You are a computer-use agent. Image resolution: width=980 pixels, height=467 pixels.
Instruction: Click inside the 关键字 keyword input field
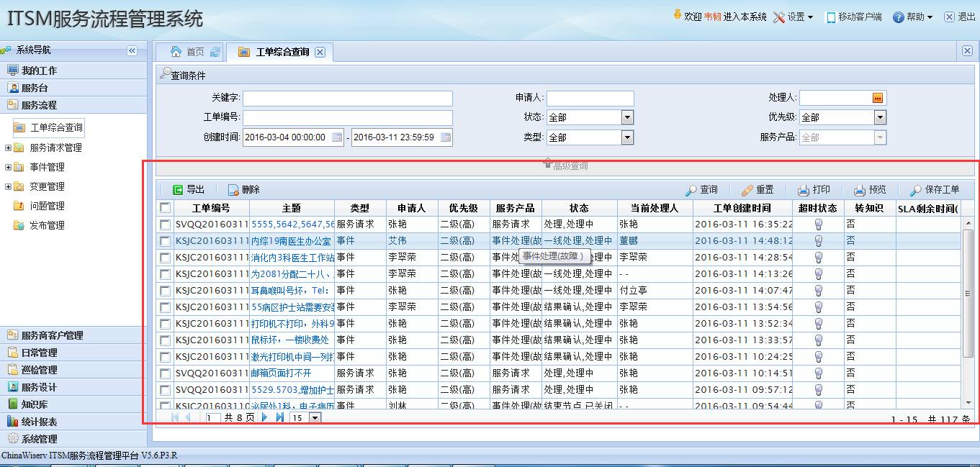point(347,98)
